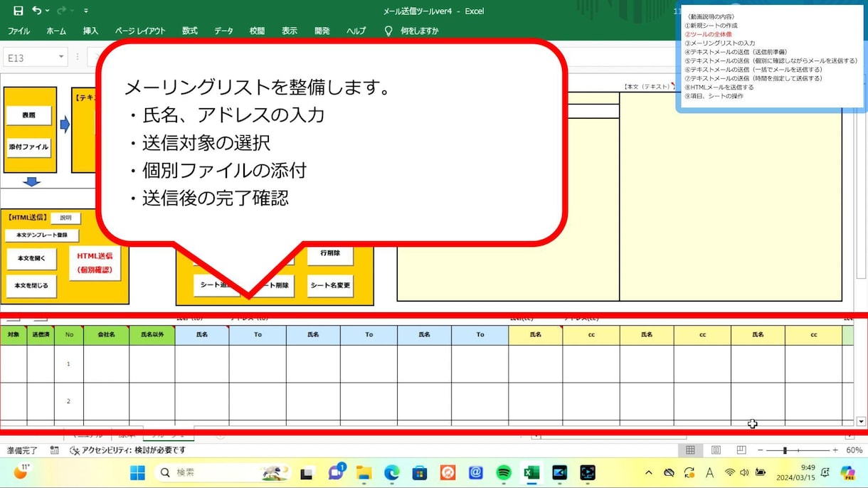Open the データ ribbon tab
The width and height of the screenshot is (868, 488).
click(x=223, y=31)
